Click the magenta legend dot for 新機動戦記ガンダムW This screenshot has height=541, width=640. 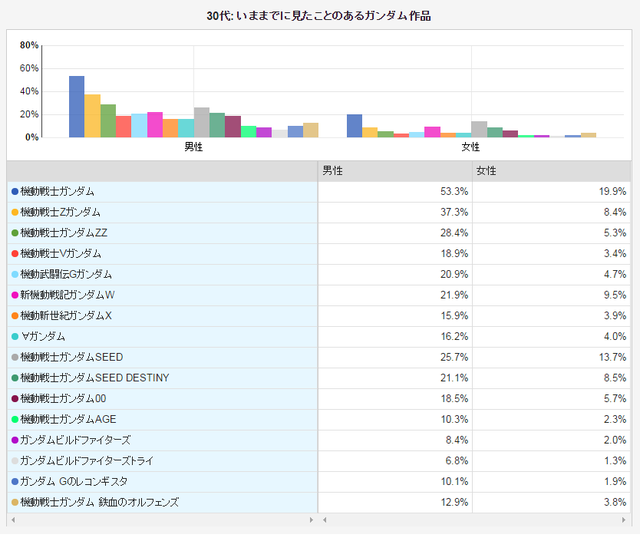coord(14,295)
